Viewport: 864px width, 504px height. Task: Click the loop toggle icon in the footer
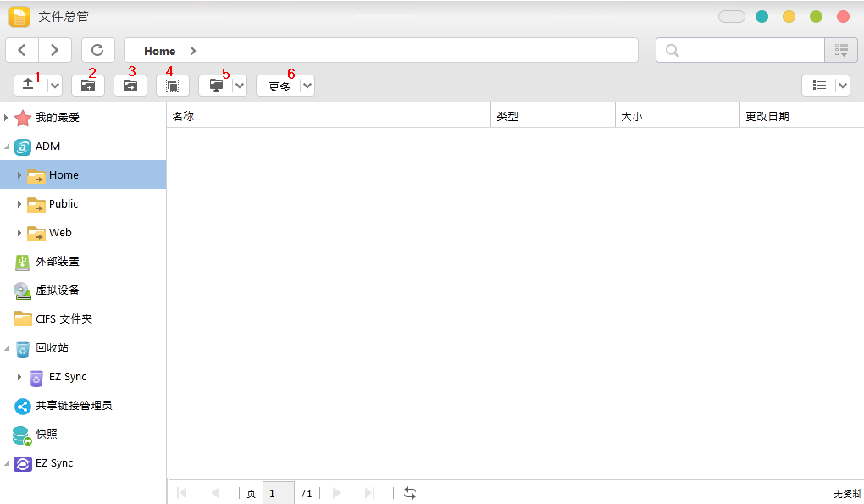tap(410, 493)
